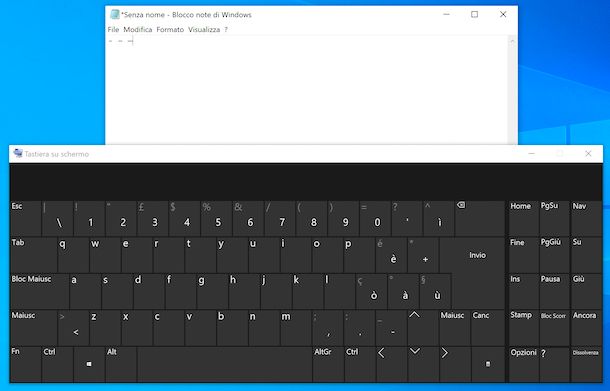Open the Formato menu in Notepad

(x=170, y=30)
